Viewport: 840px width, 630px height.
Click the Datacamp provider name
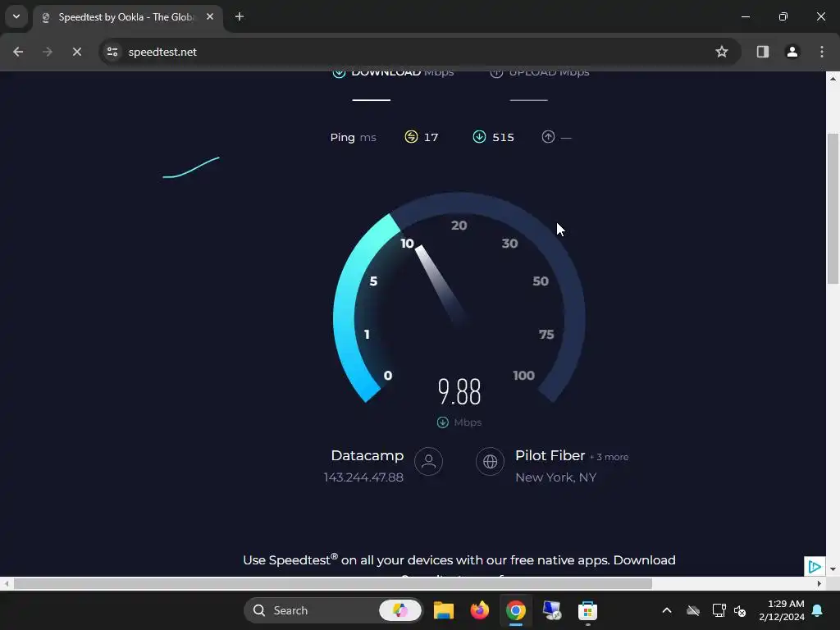[x=367, y=455]
